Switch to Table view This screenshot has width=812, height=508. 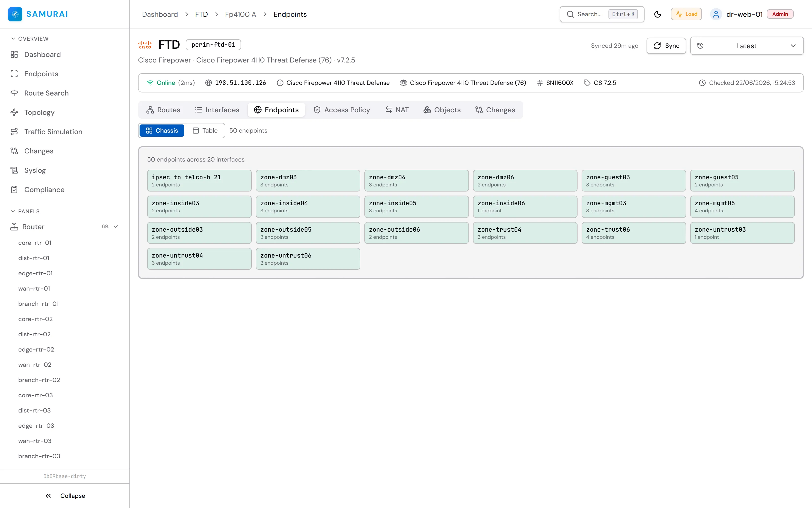[x=205, y=131]
